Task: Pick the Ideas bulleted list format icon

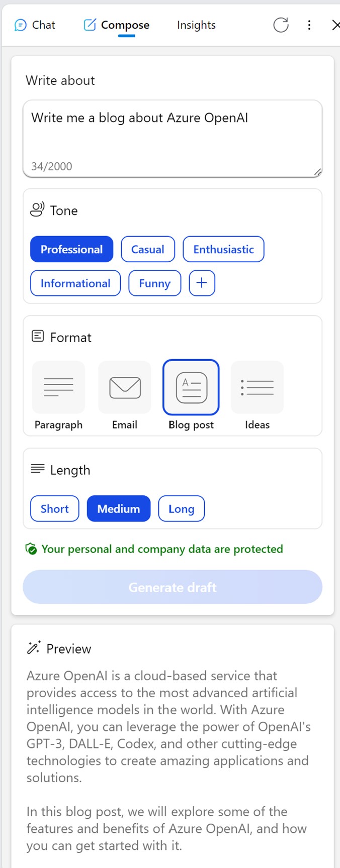Action: [257, 387]
